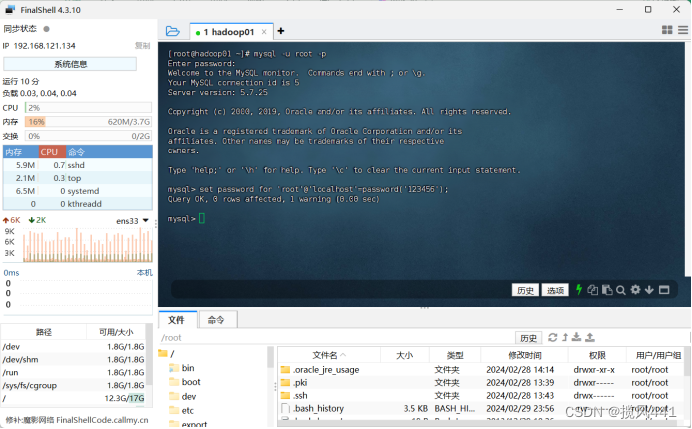Click the 可用/大小 disk column header

point(116,332)
